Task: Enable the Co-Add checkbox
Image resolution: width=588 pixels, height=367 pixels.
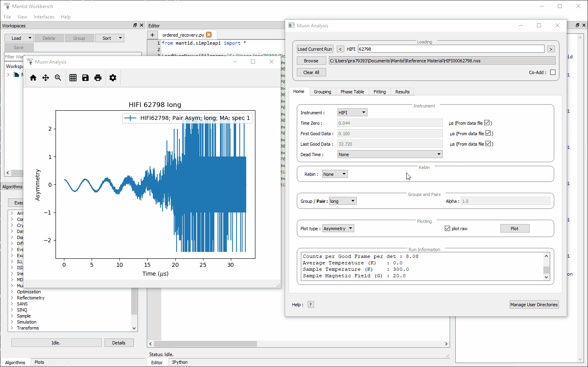Action: point(553,72)
